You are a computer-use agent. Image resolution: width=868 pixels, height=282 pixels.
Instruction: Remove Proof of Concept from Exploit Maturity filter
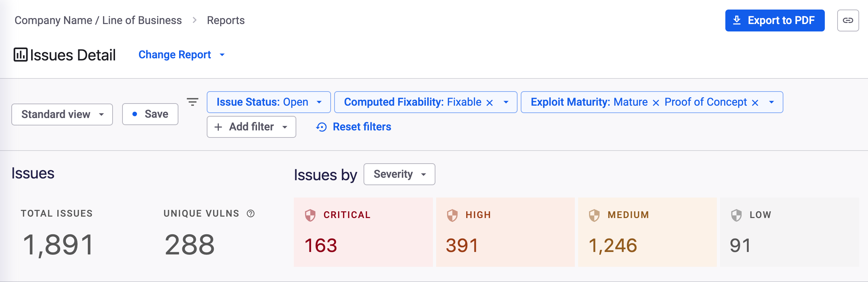pyautogui.click(x=755, y=102)
